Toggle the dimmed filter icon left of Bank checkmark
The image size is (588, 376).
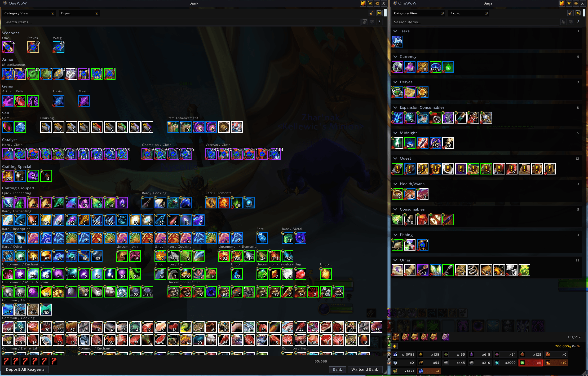365,22
